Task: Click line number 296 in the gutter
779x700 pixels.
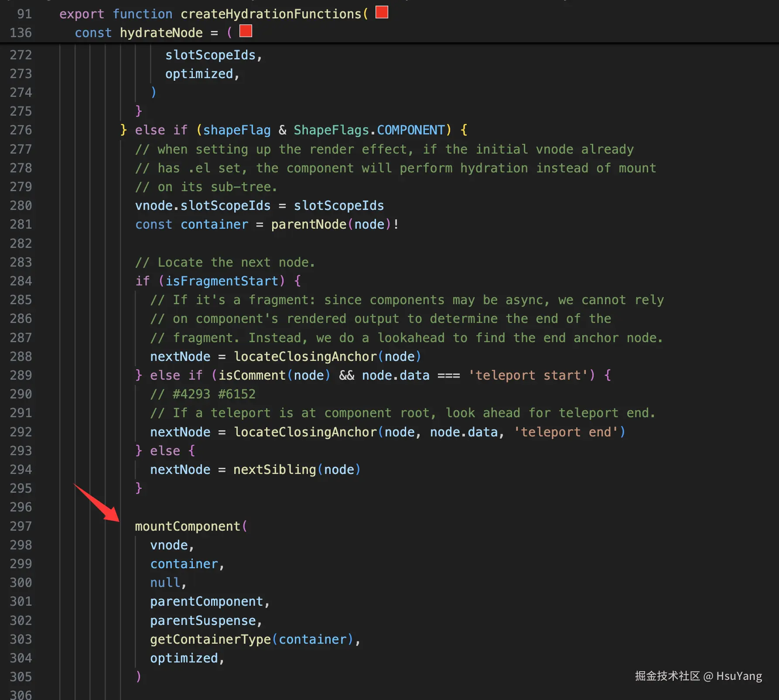Action: pos(21,507)
